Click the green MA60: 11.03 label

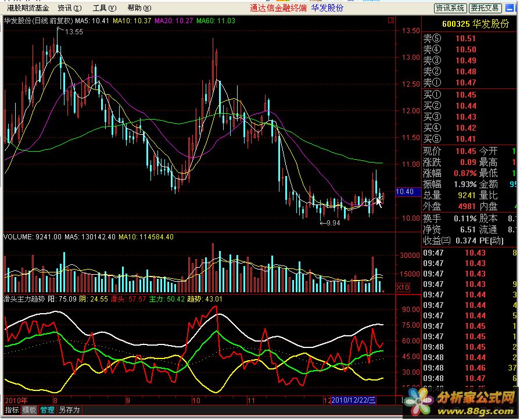216,21
